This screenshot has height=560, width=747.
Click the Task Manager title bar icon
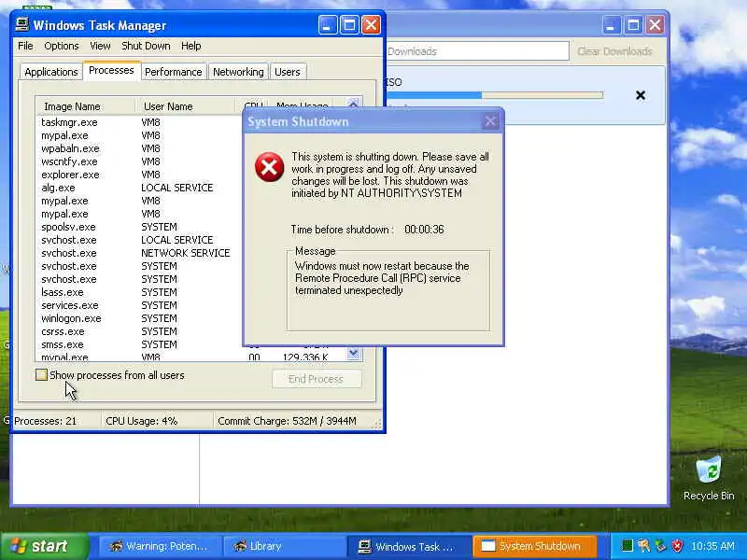coord(21,24)
